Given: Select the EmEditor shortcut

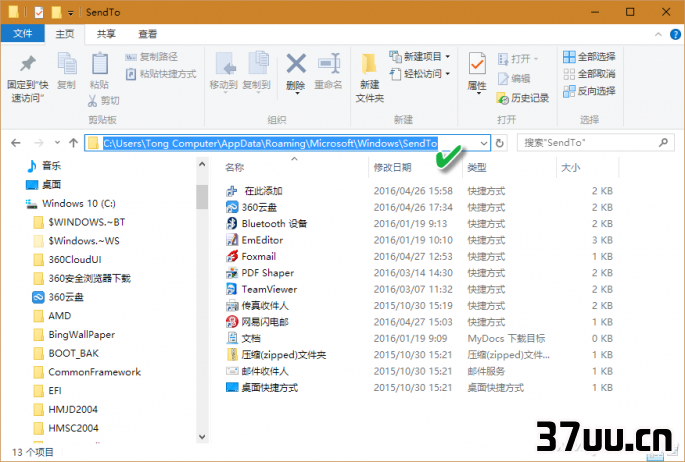Looking at the screenshot, I should 254,240.
